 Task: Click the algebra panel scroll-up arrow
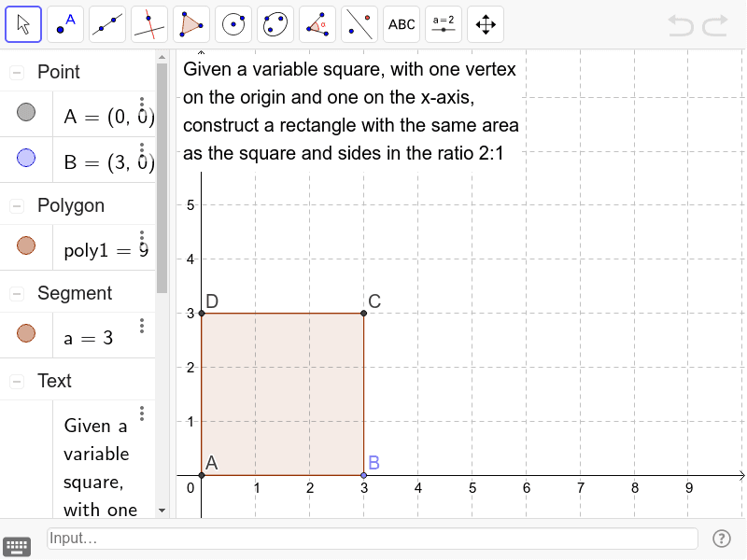click(x=162, y=57)
